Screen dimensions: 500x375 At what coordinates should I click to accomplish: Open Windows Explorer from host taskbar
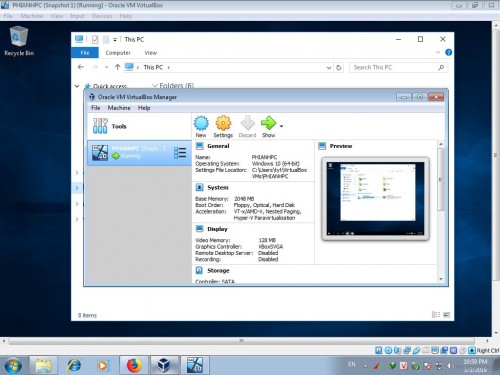coord(43,365)
